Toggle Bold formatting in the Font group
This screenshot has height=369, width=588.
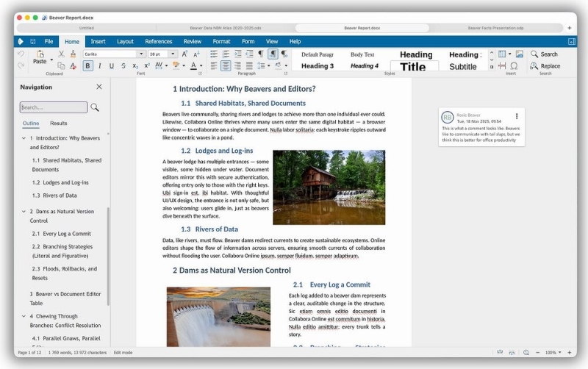tap(88, 65)
